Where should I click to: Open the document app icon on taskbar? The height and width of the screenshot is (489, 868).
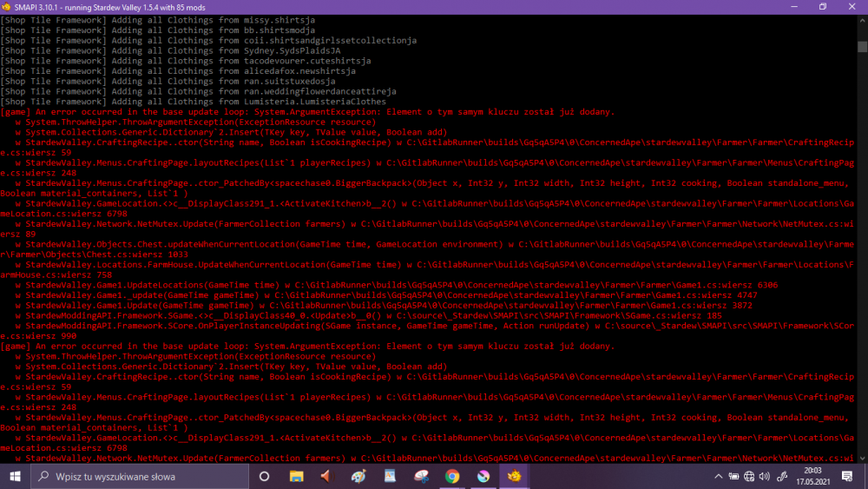(390, 476)
